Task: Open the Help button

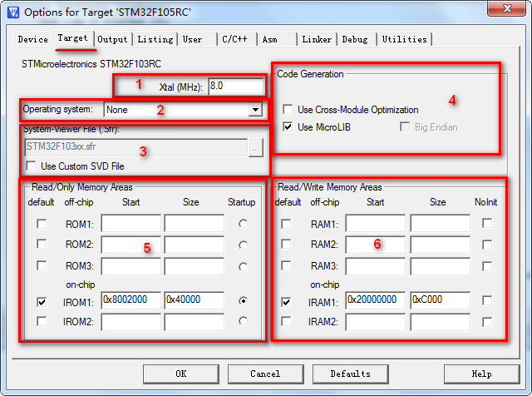Action: [481, 374]
